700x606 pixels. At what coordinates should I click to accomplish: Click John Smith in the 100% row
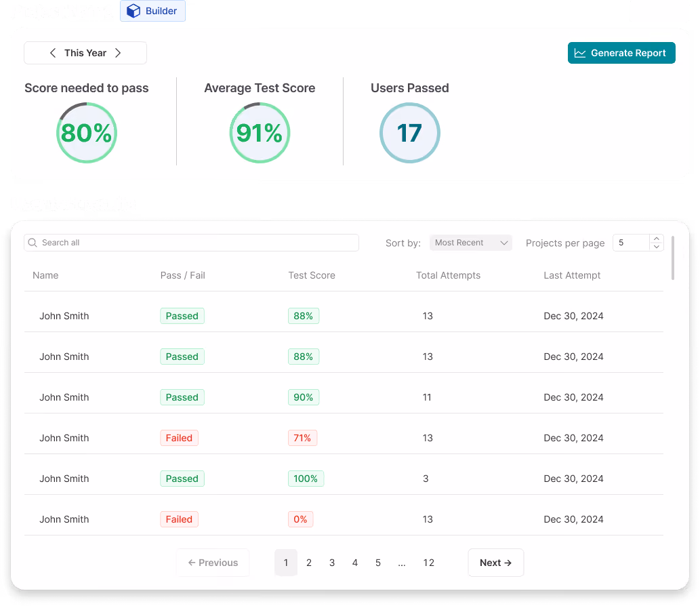64,479
